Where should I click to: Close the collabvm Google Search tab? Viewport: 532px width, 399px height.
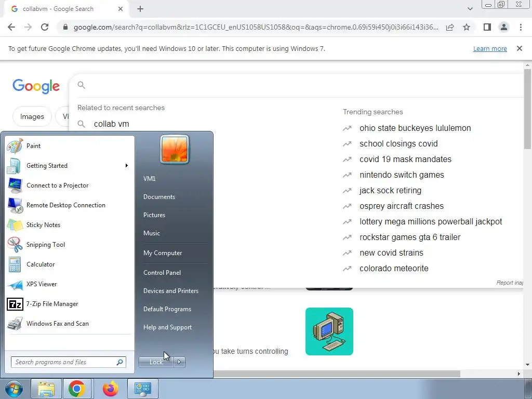click(121, 9)
